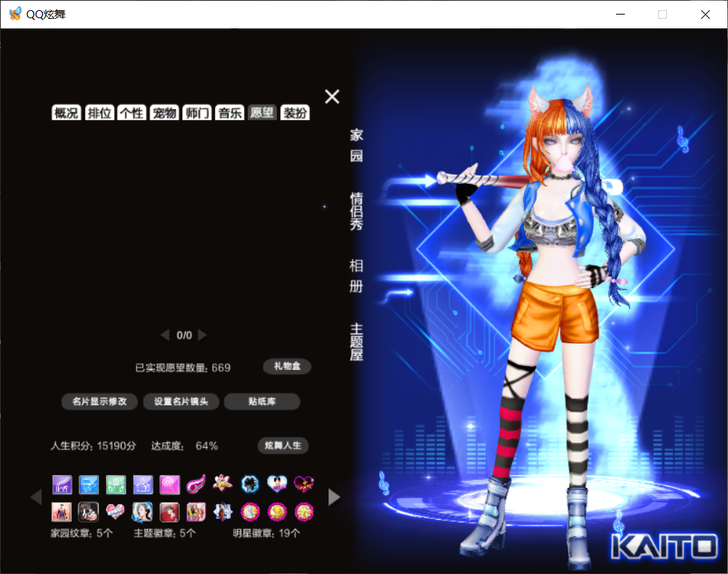
Task: Go to next wish page arrow
Action: point(202,335)
